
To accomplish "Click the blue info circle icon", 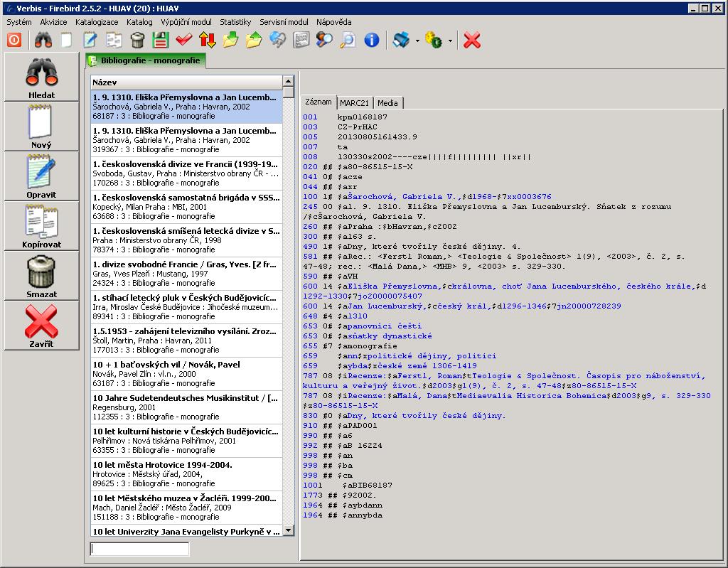I will tap(371, 40).
